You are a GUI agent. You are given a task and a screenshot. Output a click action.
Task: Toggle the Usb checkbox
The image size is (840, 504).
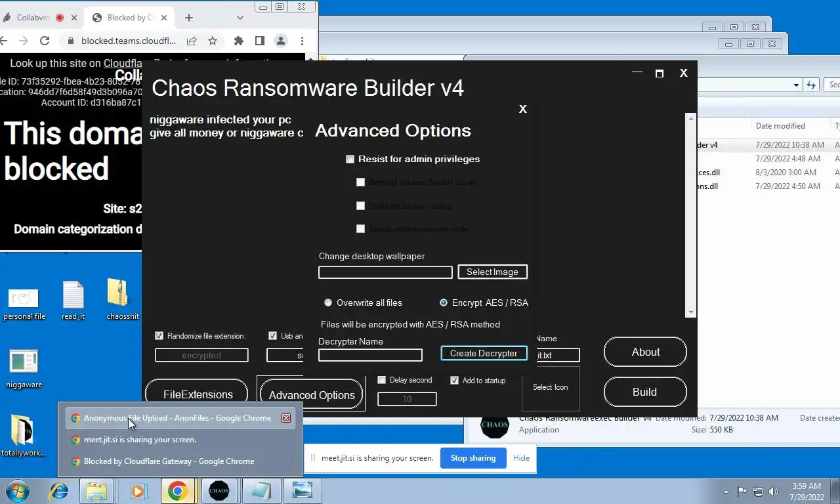click(x=273, y=336)
